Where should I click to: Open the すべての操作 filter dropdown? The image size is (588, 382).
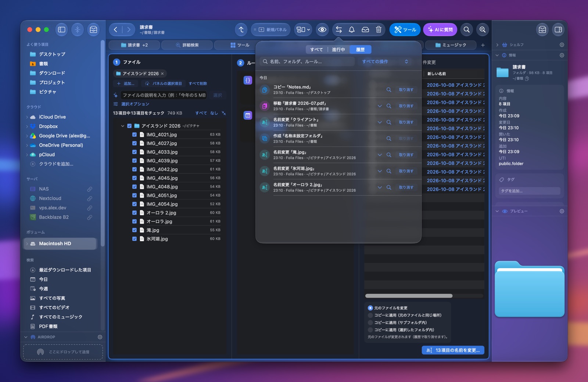pos(385,62)
